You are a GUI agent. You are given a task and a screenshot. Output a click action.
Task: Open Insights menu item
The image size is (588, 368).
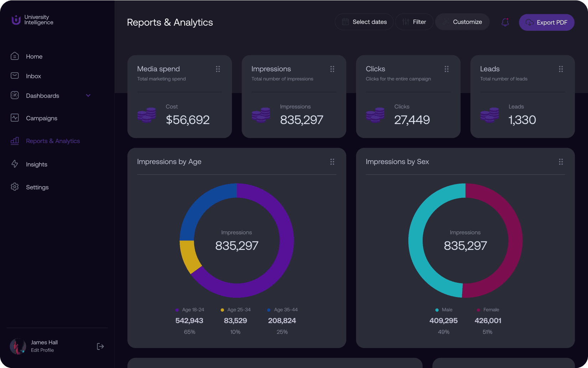pos(36,164)
